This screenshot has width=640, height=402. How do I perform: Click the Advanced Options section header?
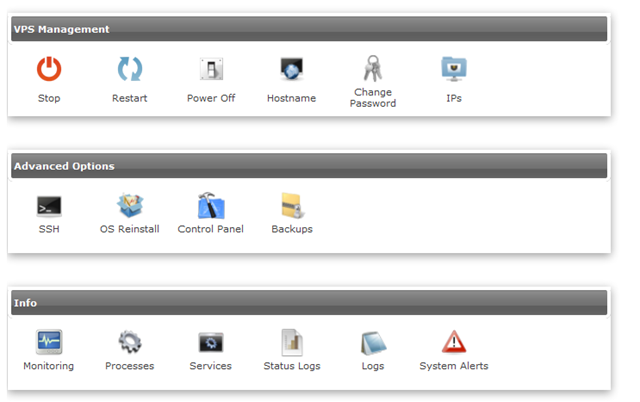309,166
